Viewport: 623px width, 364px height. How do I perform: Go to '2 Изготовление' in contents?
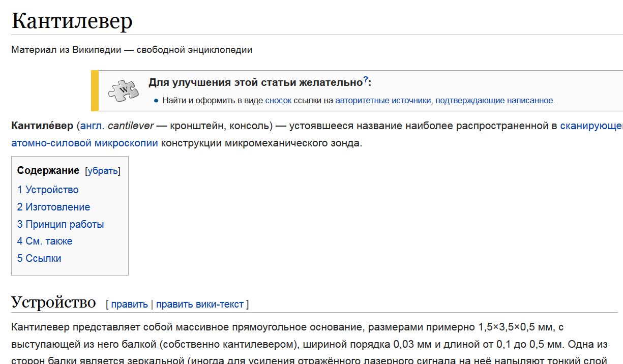point(53,207)
